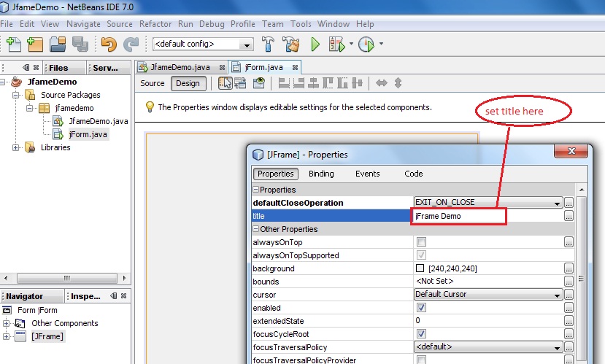Activate Connection Mode icon in designer toolbar

[x=240, y=83]
